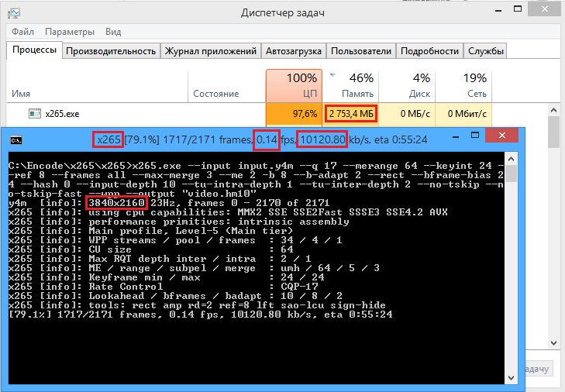The height and width of the screenshot is (392, 565).
Task: Click the console title bar progress text
Action: tap(260, 139)
